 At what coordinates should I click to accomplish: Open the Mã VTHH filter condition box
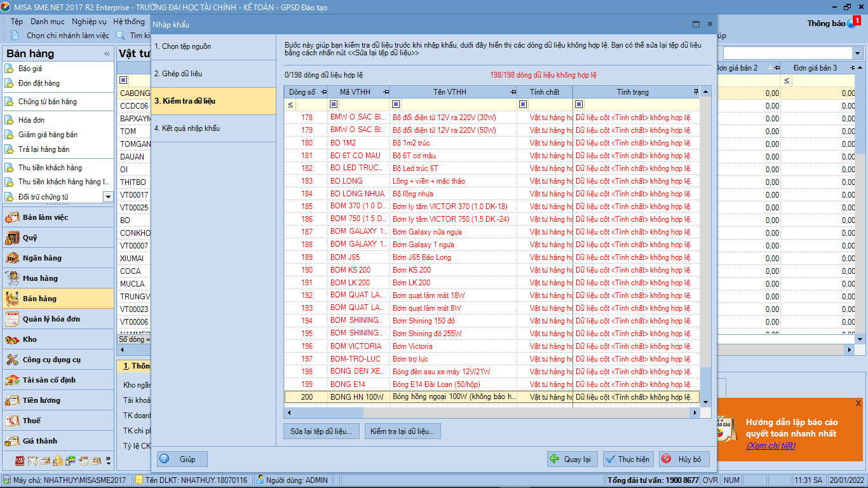[x=334, y=105]
